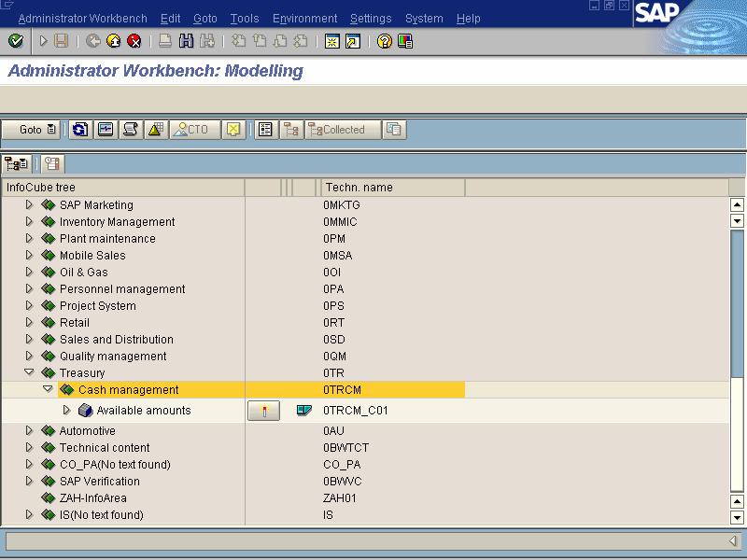Click the Execute triangle icon in toolbar
This screenshot has height=560, width=747.
click(x=43, y=41)
